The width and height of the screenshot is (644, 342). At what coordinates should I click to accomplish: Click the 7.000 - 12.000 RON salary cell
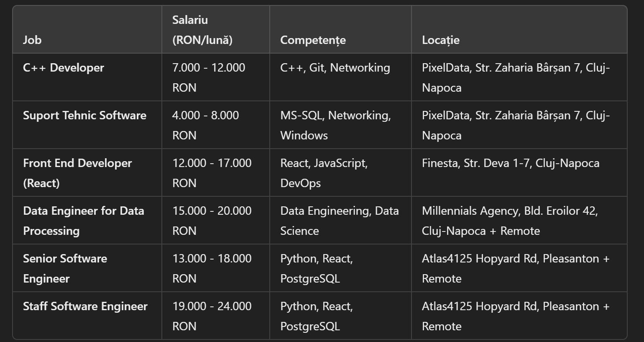[209, 77]
